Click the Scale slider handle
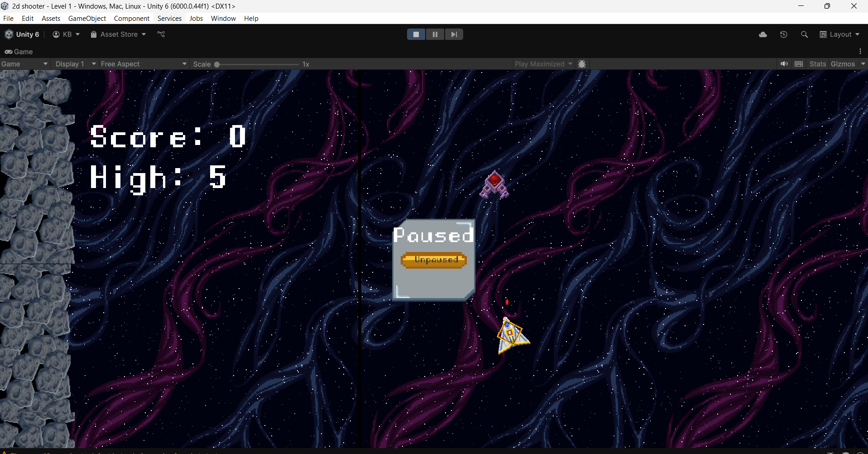The width and height of the screenshot is (868, 454). point(217,64)
